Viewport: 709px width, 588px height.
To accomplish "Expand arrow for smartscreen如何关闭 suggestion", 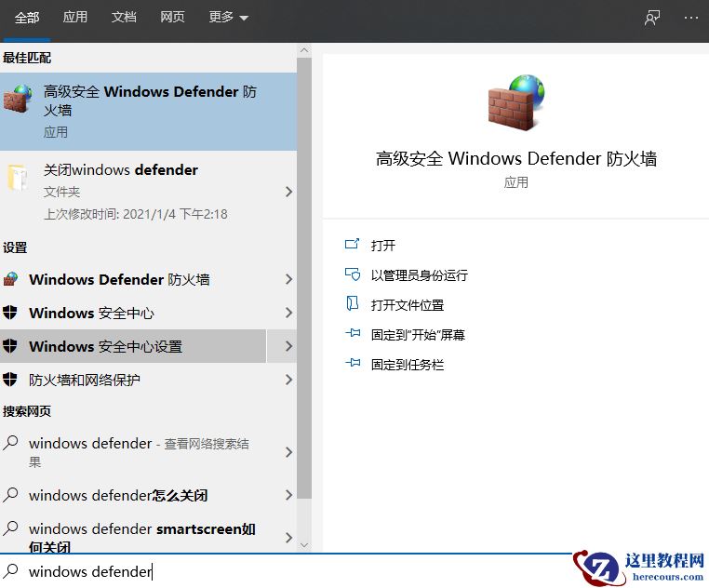I will [x=288, y=538].
